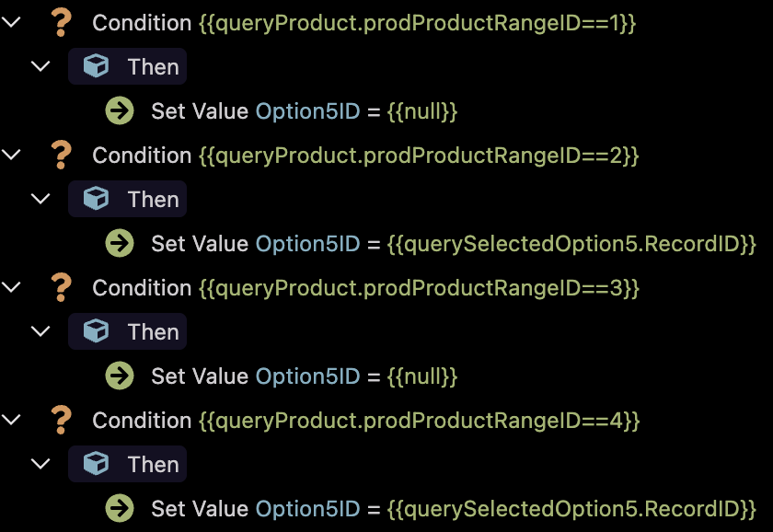Select the third Then block label
The height and width of the screenshot is (532, 773).
tap(154, 332)
